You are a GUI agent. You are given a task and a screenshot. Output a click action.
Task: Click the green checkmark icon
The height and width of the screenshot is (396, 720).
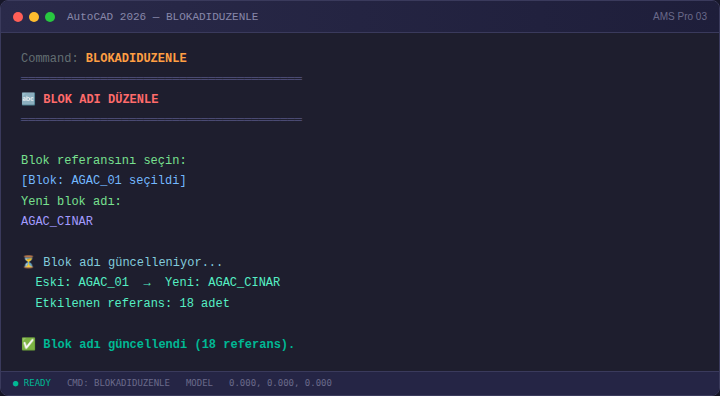point(28,344)
